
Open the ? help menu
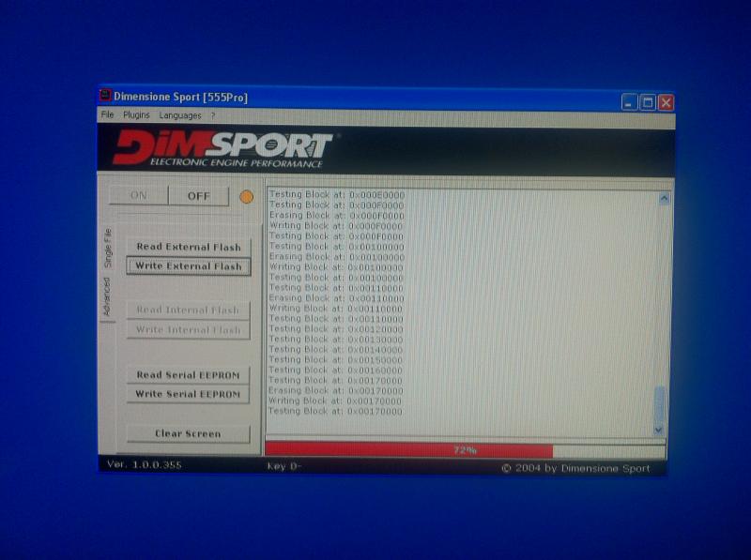pos(213,115)
